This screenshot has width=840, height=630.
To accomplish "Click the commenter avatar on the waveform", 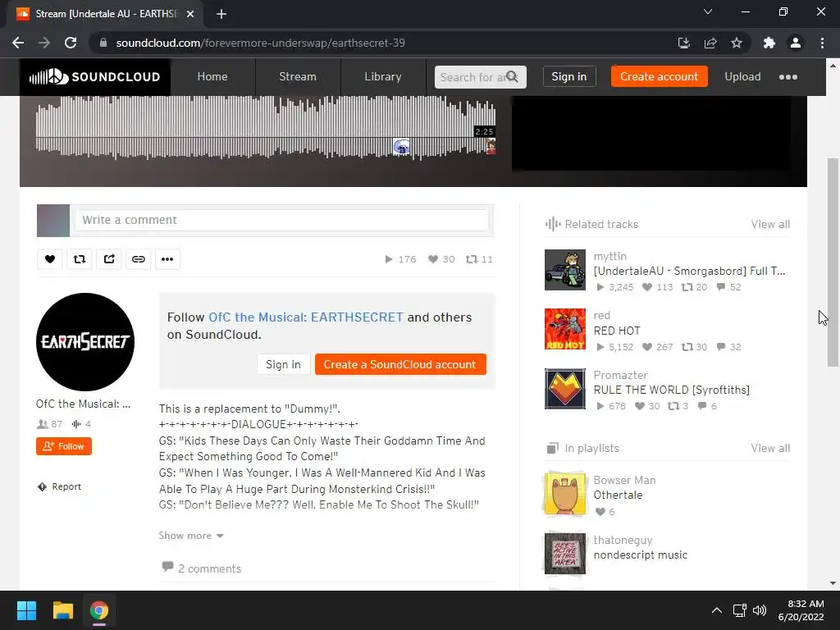I will coord(401,146).
